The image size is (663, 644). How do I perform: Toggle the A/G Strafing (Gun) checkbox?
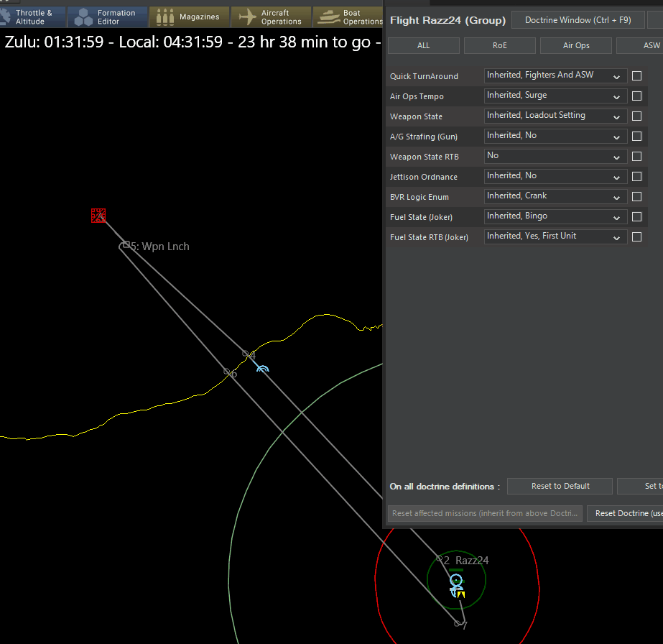click(637, 137)
